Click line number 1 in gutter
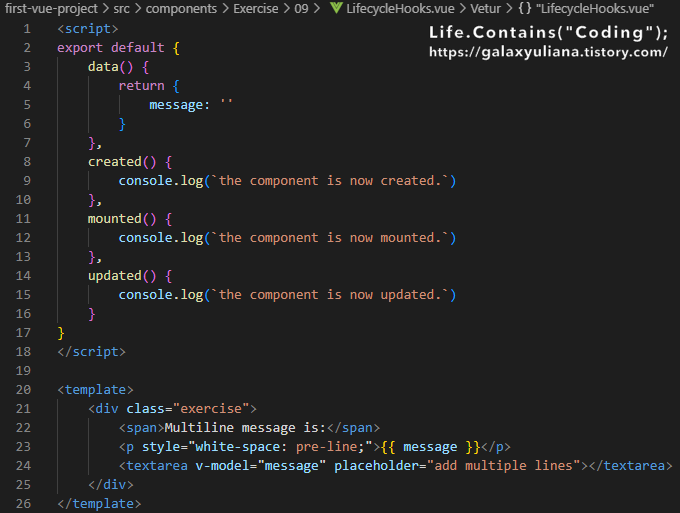The image size is (680, 513). point(27,29)
